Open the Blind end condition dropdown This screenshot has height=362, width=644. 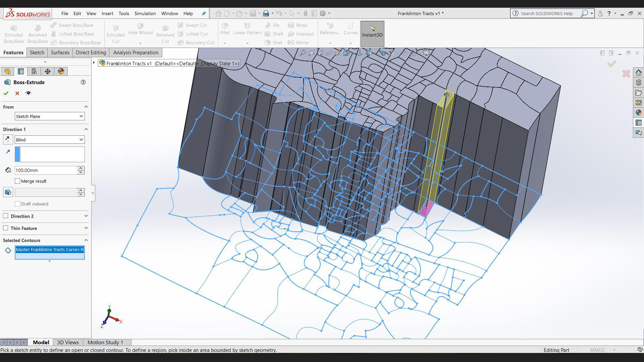coord(49,140)
